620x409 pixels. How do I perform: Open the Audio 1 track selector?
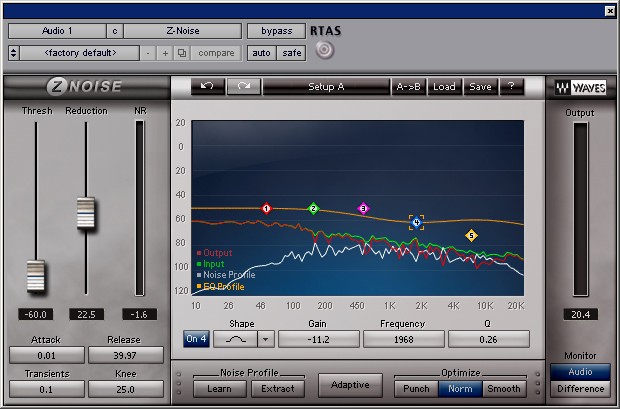(57, 31)
